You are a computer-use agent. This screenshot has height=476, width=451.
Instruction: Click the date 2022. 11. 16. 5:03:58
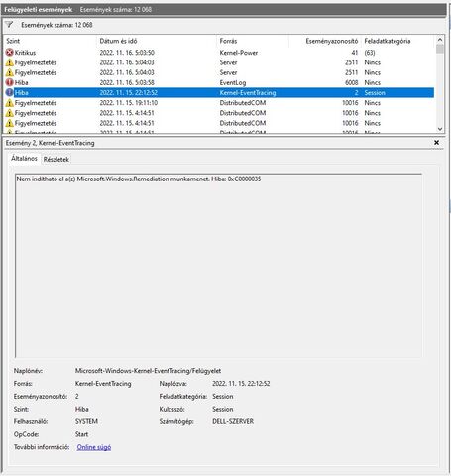[x=127, y=82]
